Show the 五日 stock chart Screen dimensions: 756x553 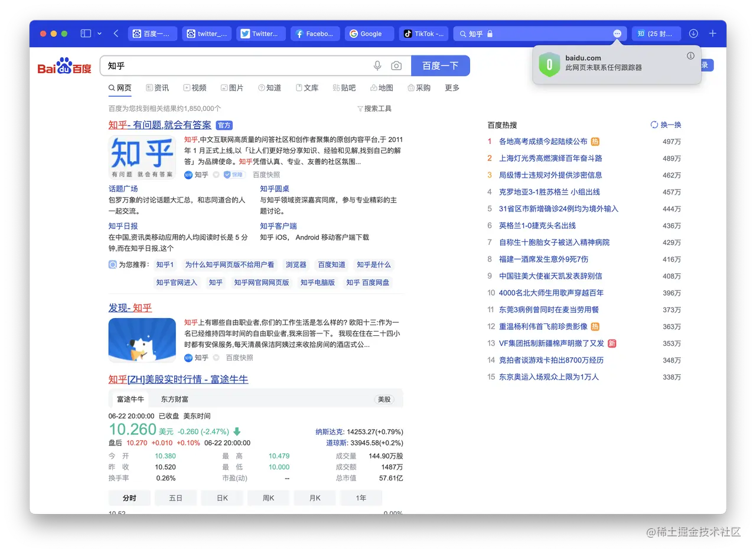(176, 498)
